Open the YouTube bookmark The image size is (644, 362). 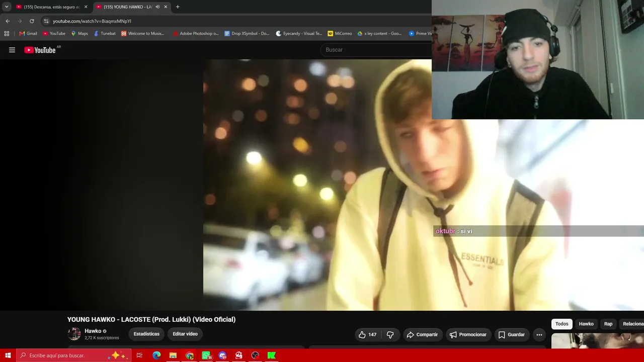(54, 34)
